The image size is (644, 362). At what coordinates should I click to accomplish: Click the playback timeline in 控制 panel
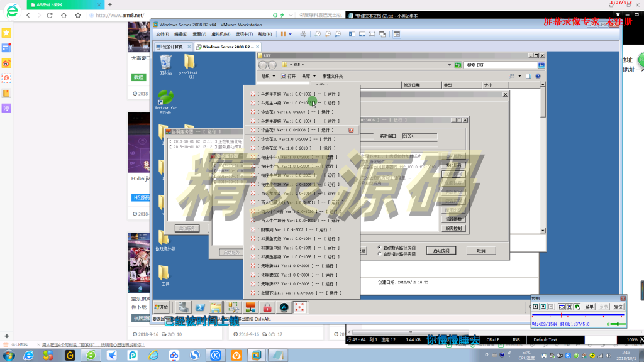578,315
